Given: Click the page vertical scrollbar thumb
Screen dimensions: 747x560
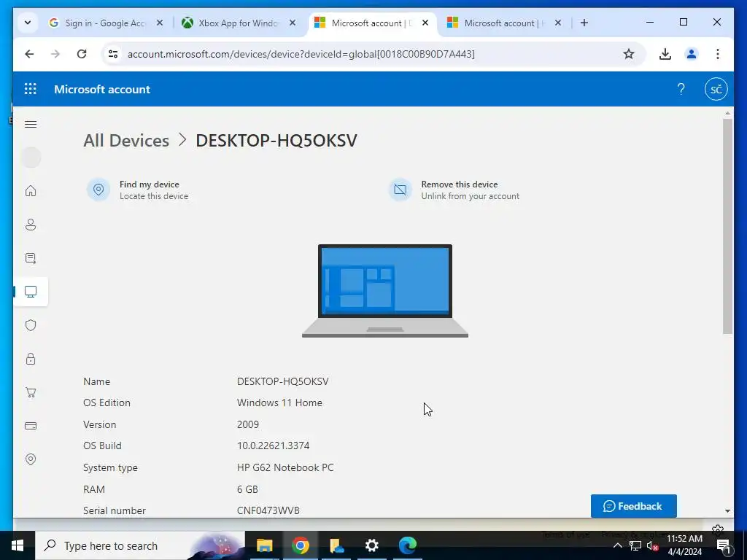Looking at the screenshot, I should (727, 226).
